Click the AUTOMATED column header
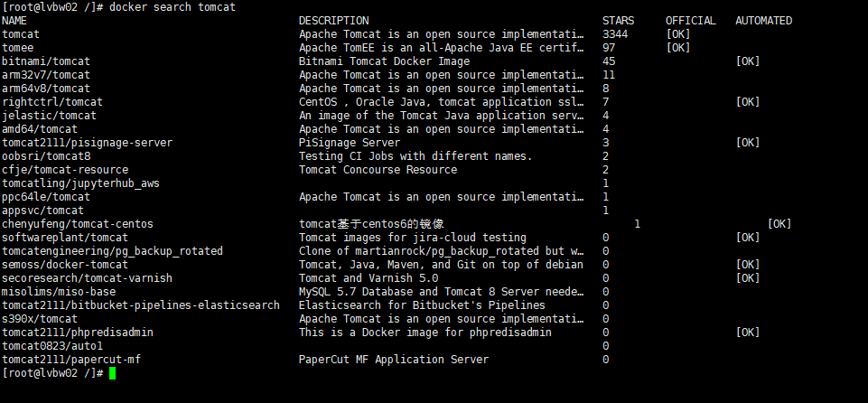 tap(764, 21)
